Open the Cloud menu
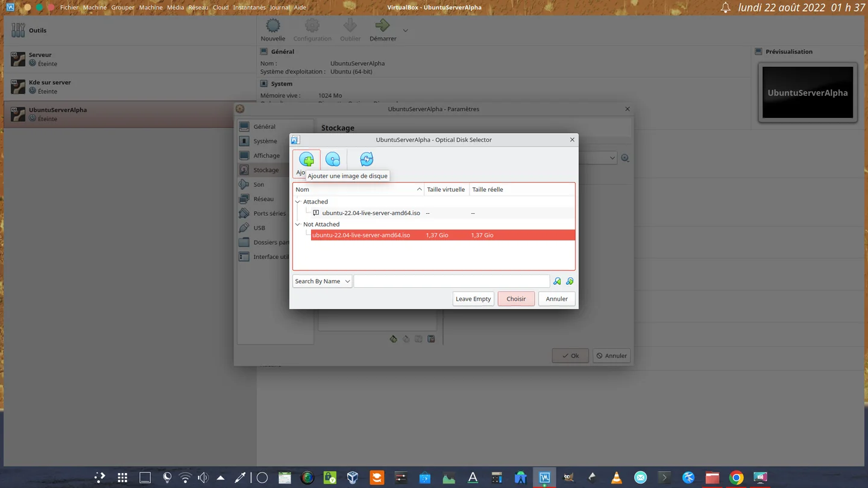Viewport: 868px width, 488px height. click(221, 7)
